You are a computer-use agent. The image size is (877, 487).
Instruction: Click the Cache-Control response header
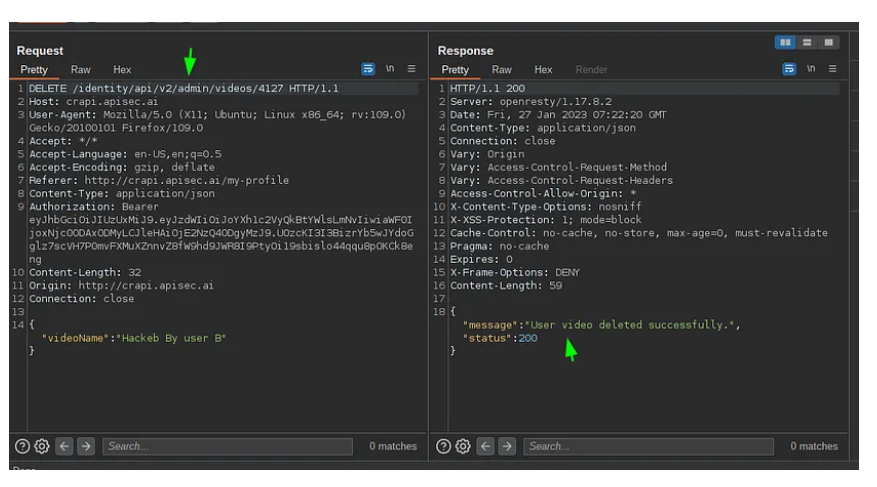coord(639,233)
